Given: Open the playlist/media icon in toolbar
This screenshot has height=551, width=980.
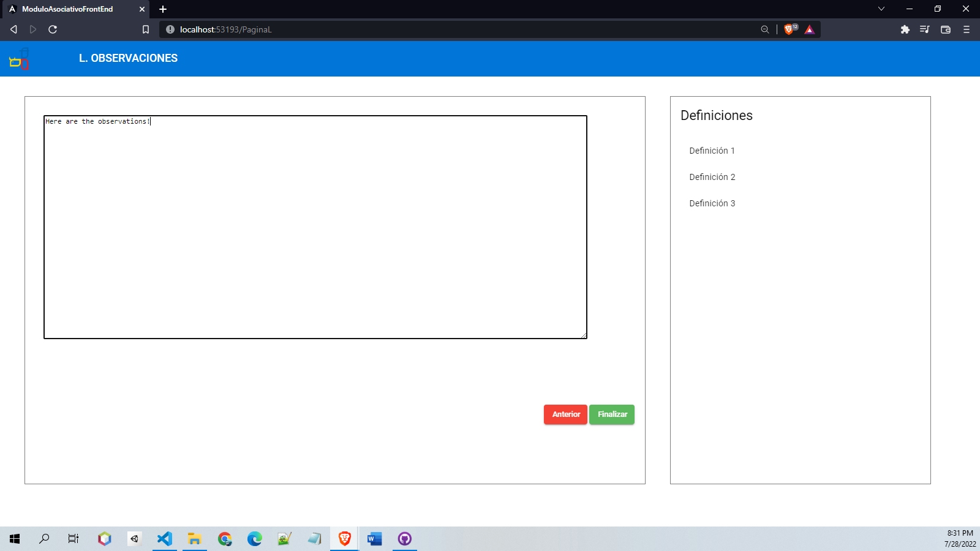Looking at the screenshot, I should pos(925,29).
